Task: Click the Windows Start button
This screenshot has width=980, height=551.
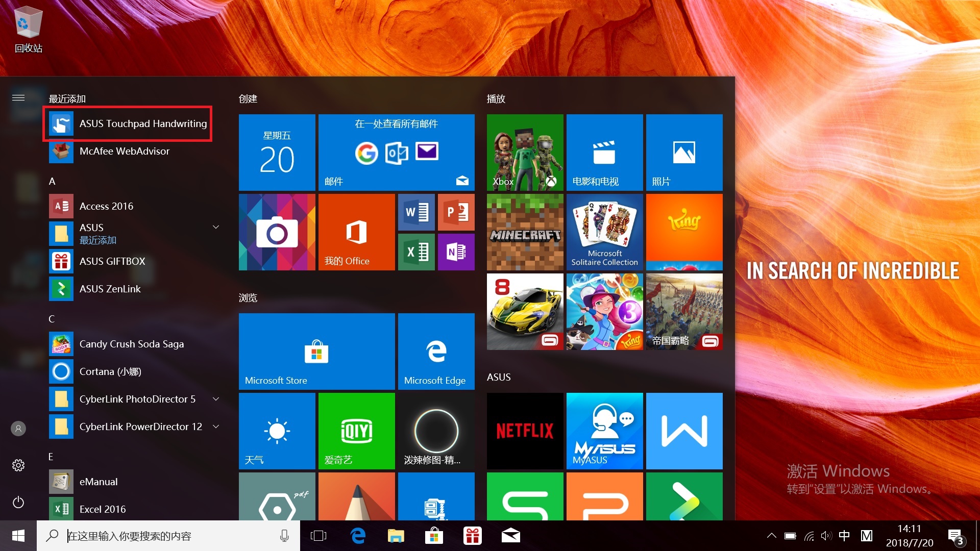Action: click(x=18, y=536)
